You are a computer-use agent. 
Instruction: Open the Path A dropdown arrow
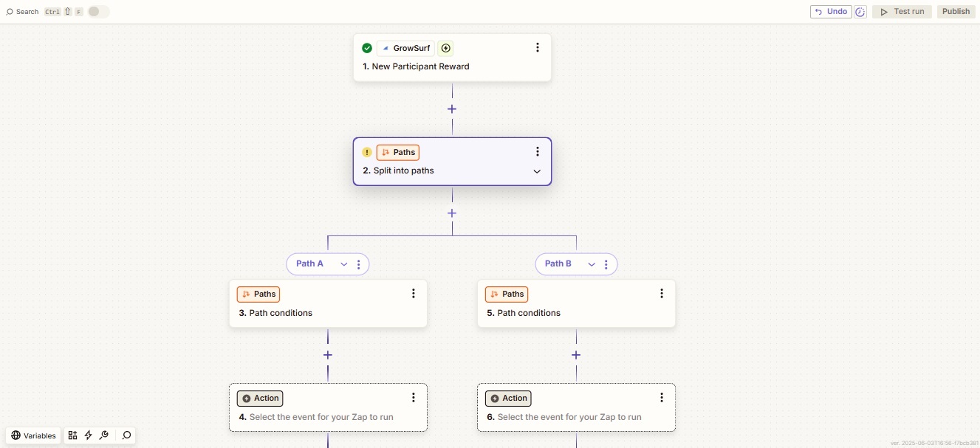[x=343, y=264]
